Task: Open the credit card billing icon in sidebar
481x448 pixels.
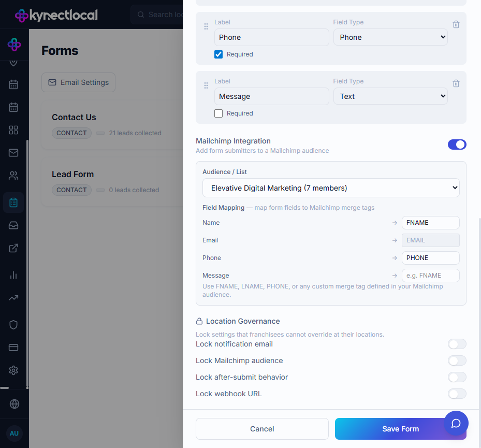Action: [x=13, y=348]
